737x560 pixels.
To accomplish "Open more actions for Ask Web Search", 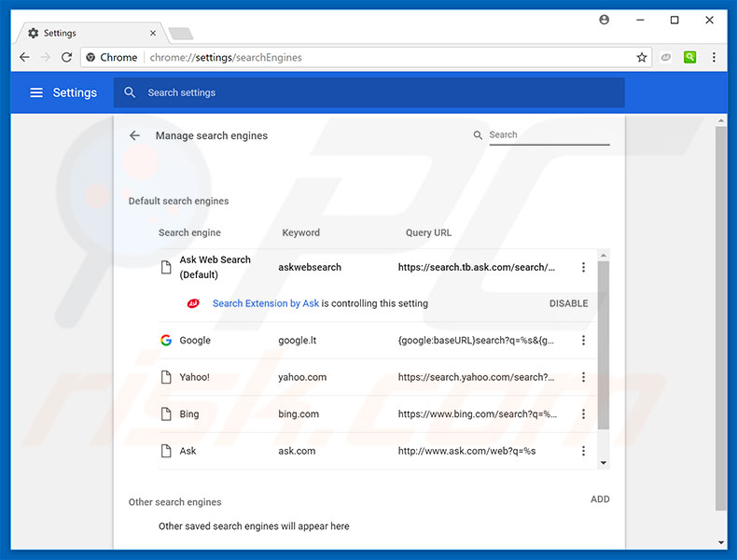I will (x=583, y=268).
